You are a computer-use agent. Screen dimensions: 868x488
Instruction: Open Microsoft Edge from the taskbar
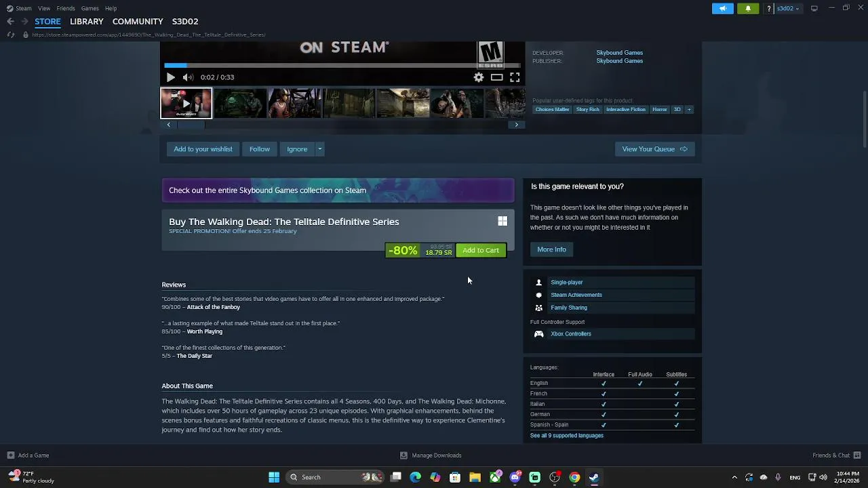click(x=416, y=477)
